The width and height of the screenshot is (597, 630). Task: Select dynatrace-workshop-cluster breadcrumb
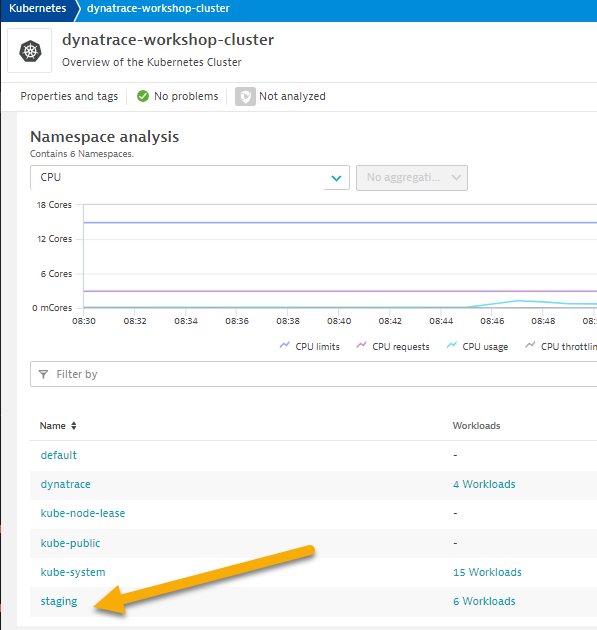pos(158,8)
